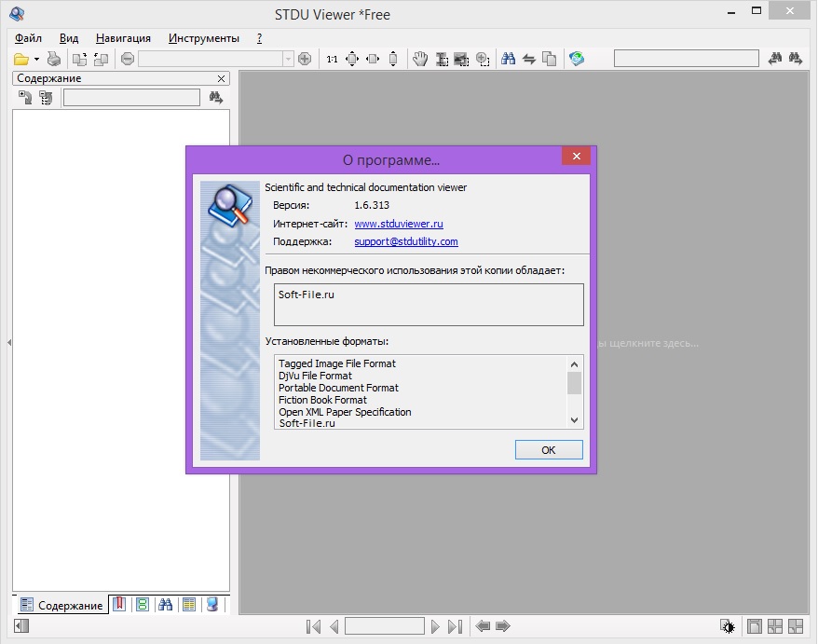Image resolution: width=818 pixels, height=644 pixels.
Task: Choose fit height zoom icon
Action: point(393,59)
